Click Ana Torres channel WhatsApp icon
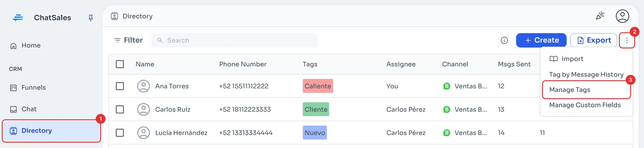This screenshot has width=644, height=148. [x=446, y=86]
